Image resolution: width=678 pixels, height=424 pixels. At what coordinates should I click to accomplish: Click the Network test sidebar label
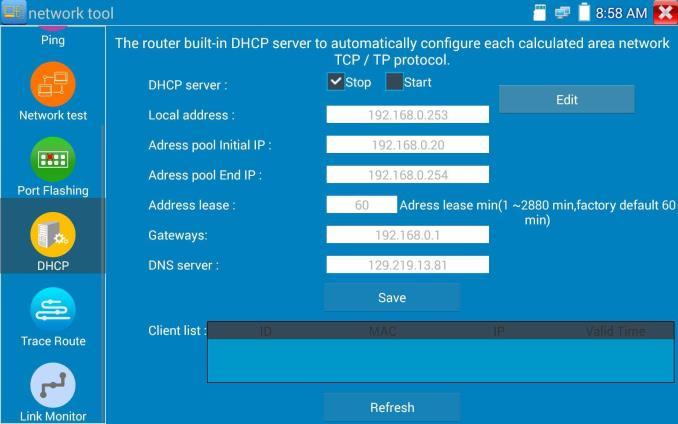(53, 115)
